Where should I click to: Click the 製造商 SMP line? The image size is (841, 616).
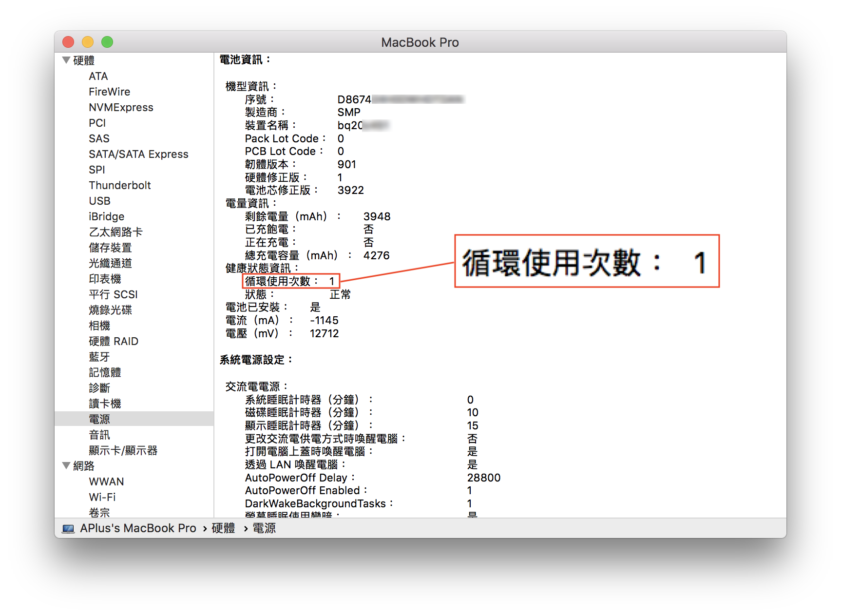point(303,112)
